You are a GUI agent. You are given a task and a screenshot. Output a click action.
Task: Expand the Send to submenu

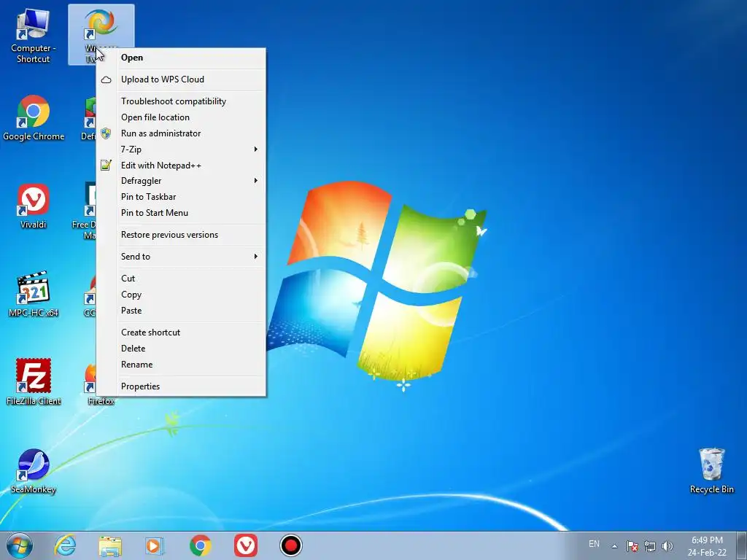tap(181, 257)
